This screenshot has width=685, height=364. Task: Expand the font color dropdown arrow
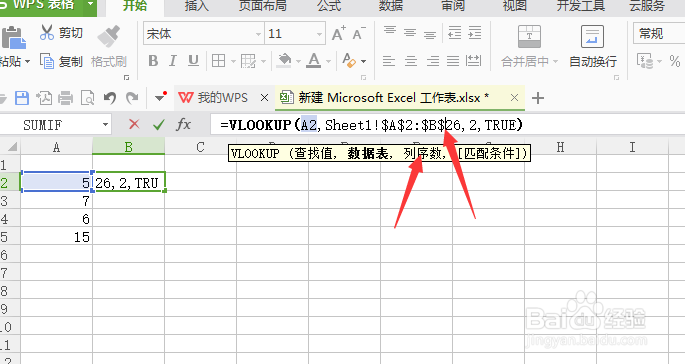328,62
